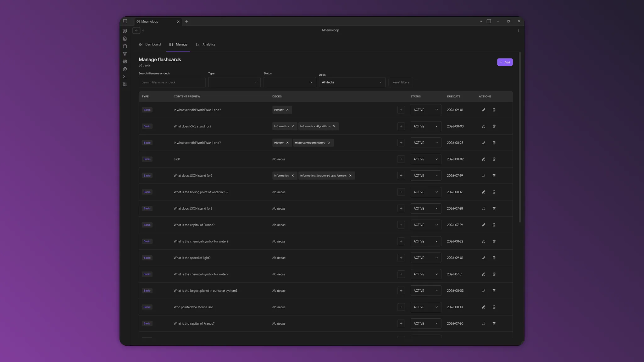Click the DUE DATE column header
Viewport: 644px width, 362px height.
pyautogui.click(x=453, y=96)
